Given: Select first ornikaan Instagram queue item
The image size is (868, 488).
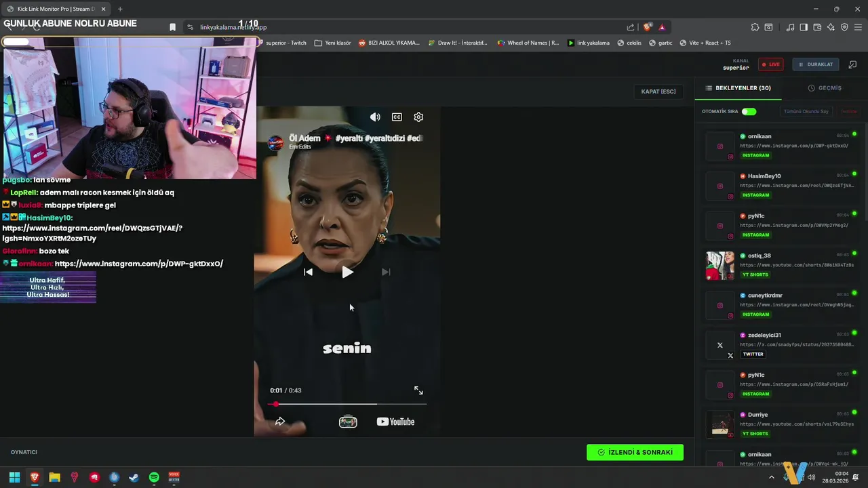Looking at the screenshot, I should point(781,146).
